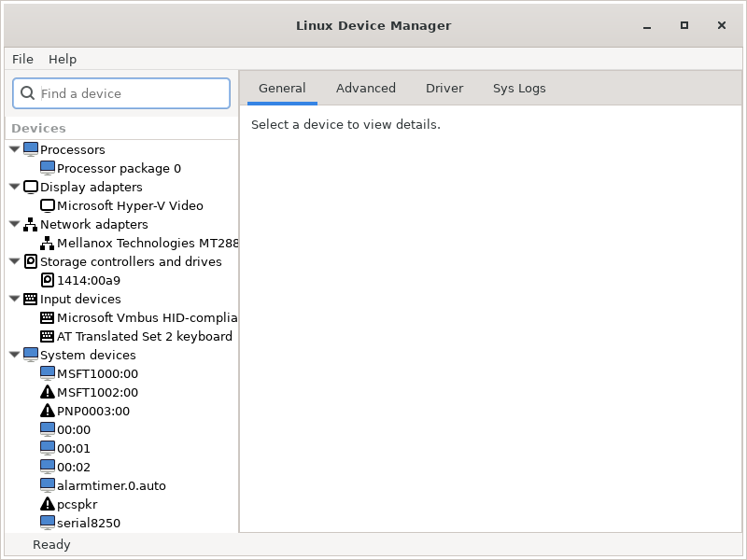Click the search magnifier icon
Viewport: 747px width, 560px height.
[28, 92]
